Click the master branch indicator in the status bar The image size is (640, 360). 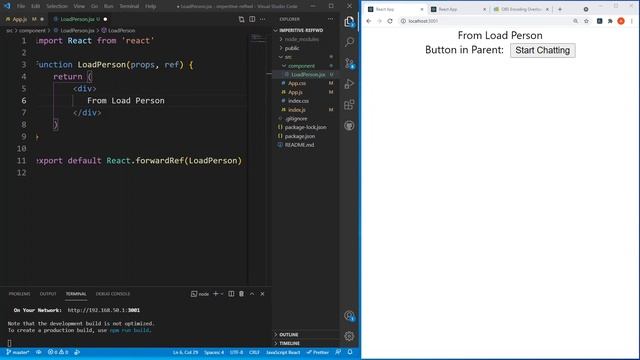point(18,352)
